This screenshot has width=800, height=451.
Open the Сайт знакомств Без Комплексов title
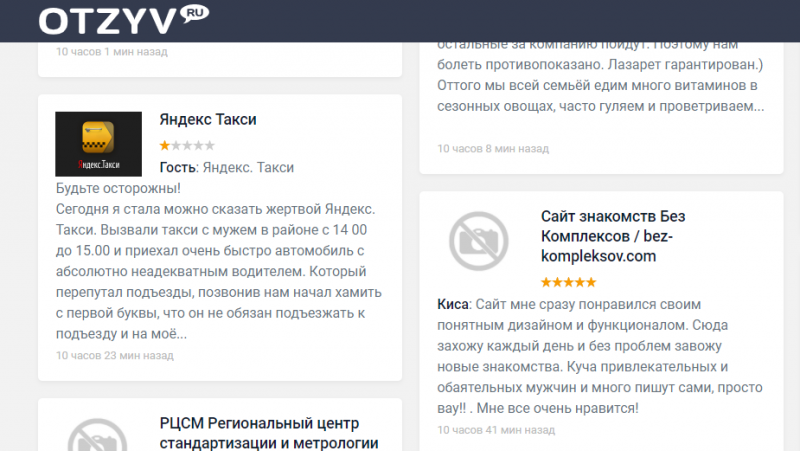(613, 236)
